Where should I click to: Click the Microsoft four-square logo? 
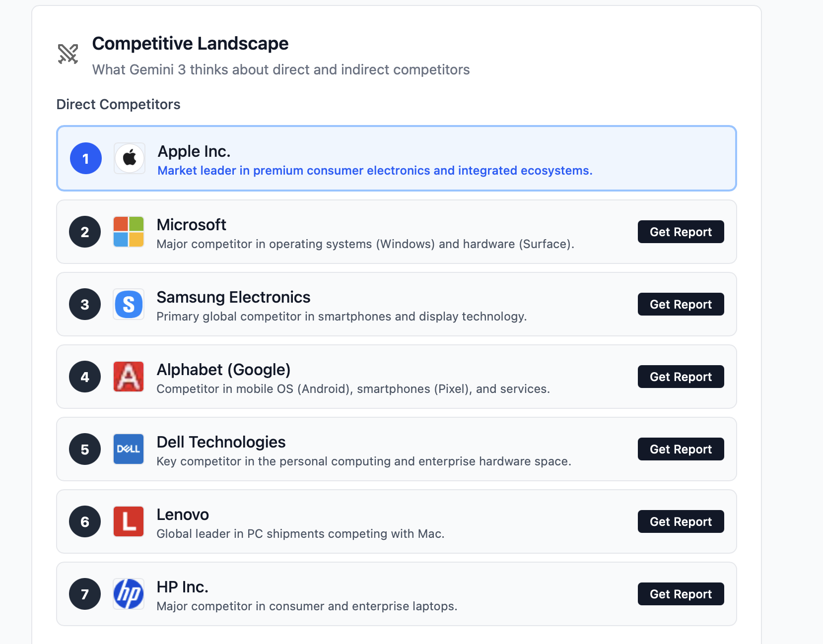click(128, 232)
